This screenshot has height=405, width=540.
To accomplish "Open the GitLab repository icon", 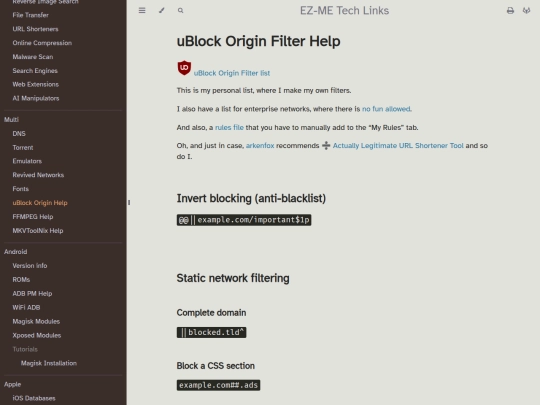I will coord(527,11).
